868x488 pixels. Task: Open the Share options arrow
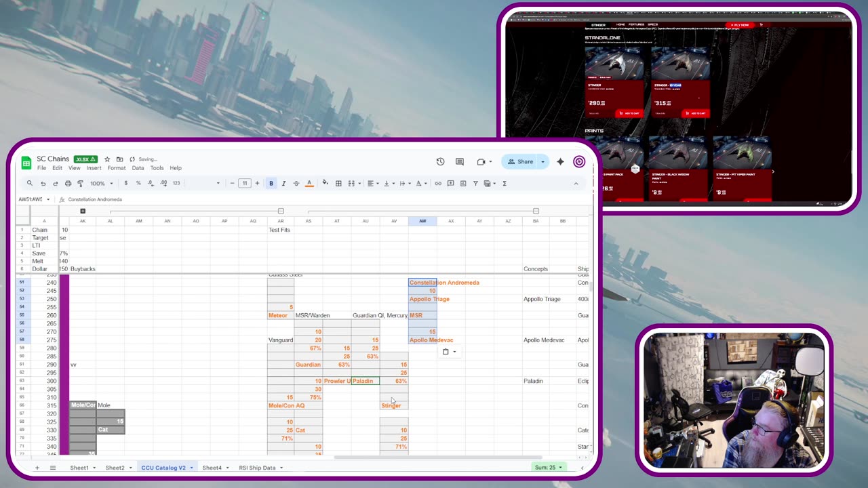coord(542,161)
